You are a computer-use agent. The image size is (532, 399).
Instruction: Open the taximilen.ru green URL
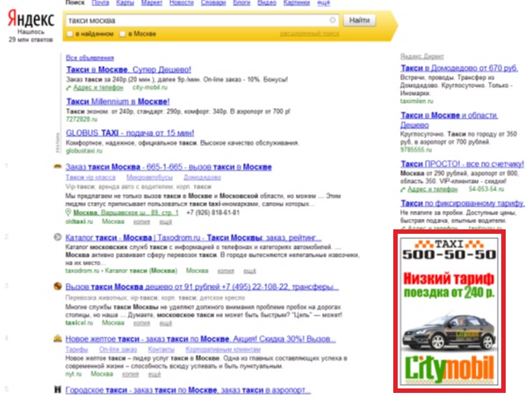[417, 101]
